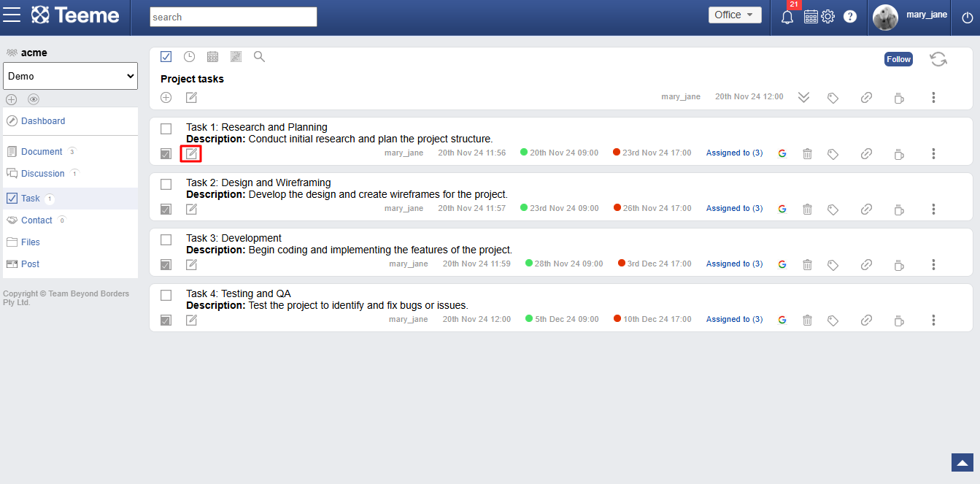This screenshot has width=980, height=484.
Task: Open Discussion in the sidebar
Action: tap(43, 174)
